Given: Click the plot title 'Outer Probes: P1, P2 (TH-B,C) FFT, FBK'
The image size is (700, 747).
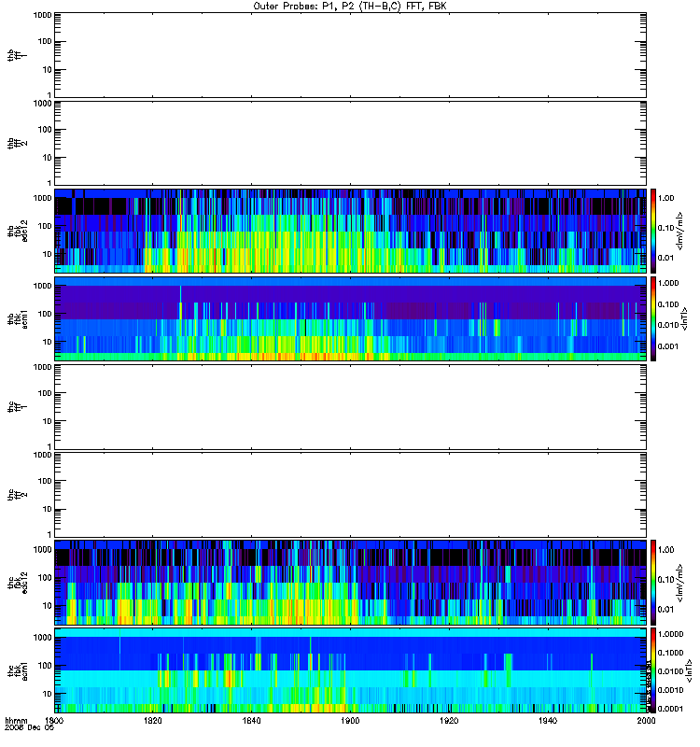Looking at the screenshot, I should (x=350, y=7).
